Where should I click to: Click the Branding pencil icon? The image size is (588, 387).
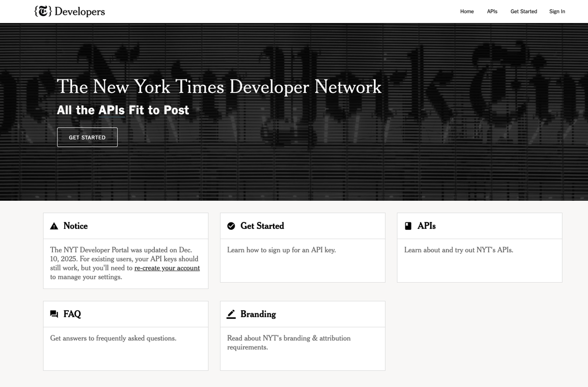(x=231, y=314)
